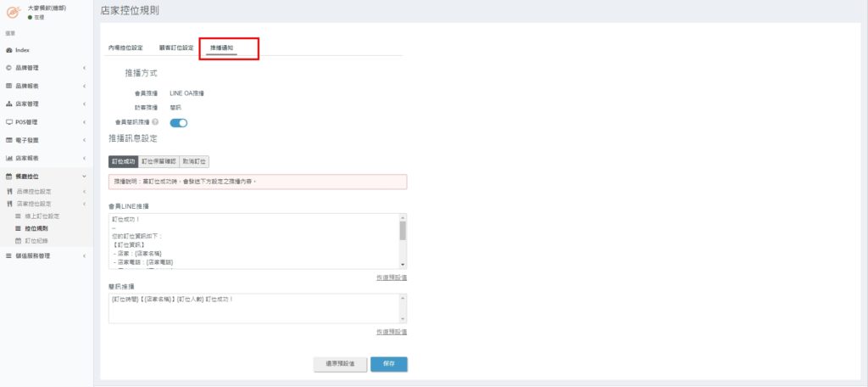Click the 品牌管理 sidebar icon

point(8,68)
